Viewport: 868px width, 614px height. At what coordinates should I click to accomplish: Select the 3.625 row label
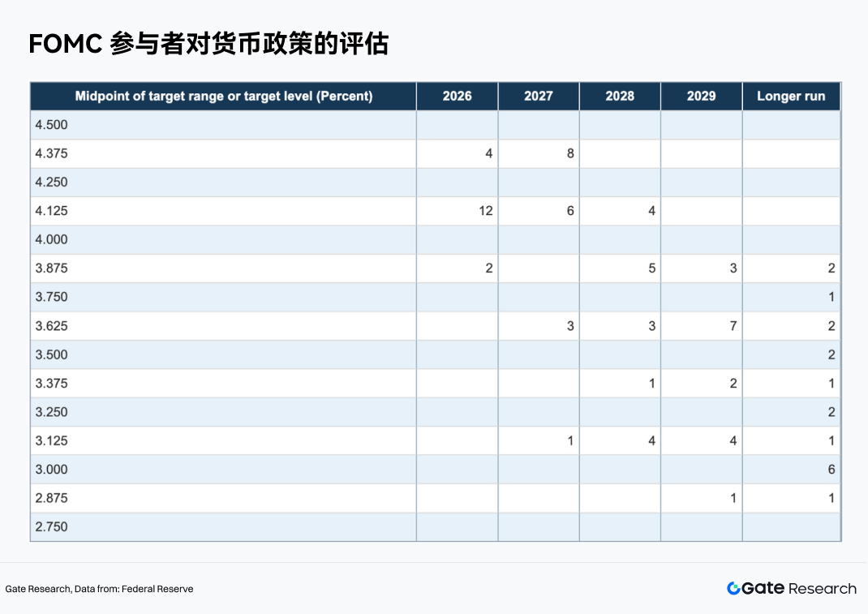pos(51,326)
